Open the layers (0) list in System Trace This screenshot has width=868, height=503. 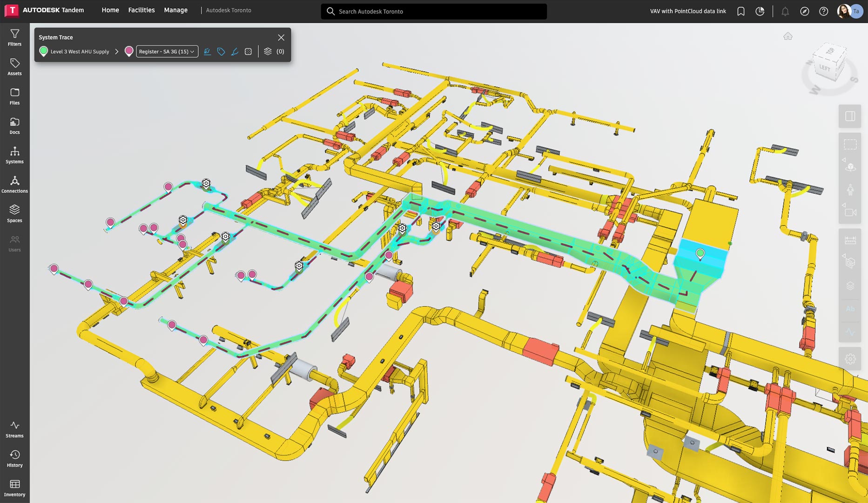click(273, 52)
